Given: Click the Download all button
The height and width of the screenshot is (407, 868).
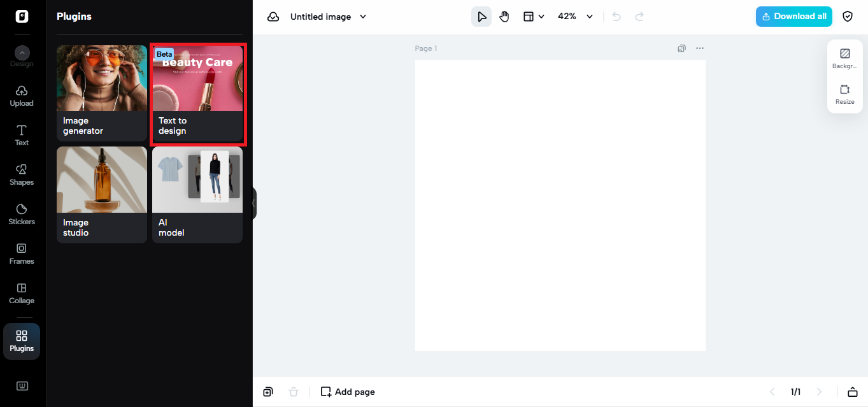Looking at the screenshot, I should (x=793, y=17).
